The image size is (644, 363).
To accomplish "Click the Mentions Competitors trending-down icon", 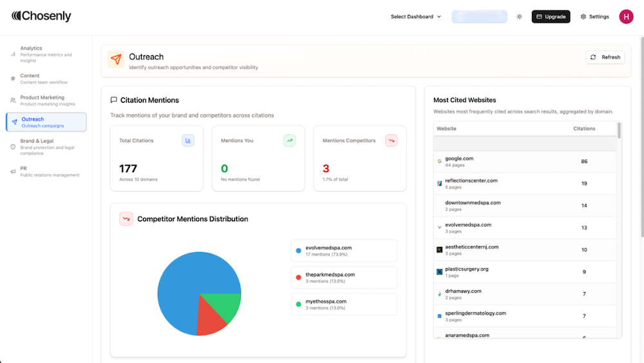I will tap(392, 141).
